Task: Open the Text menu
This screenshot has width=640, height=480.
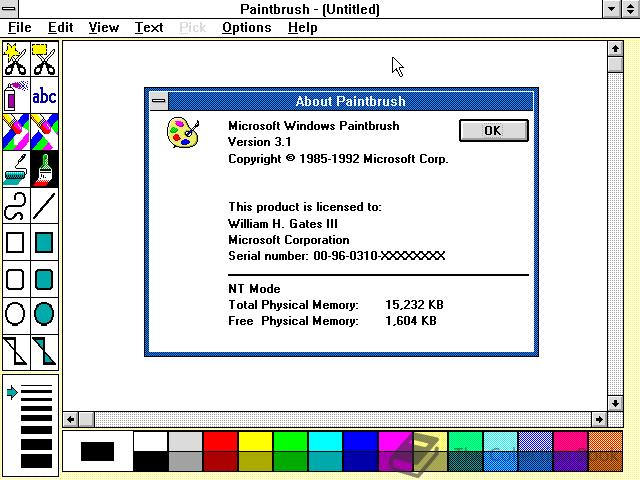Action: tap(149, 28)
